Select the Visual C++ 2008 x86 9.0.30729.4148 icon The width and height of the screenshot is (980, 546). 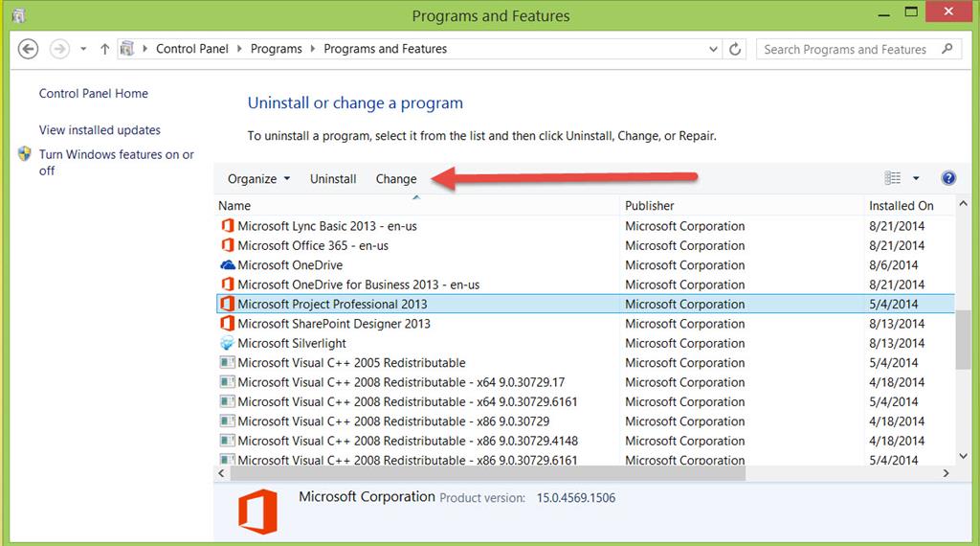(x=228, y=441)
